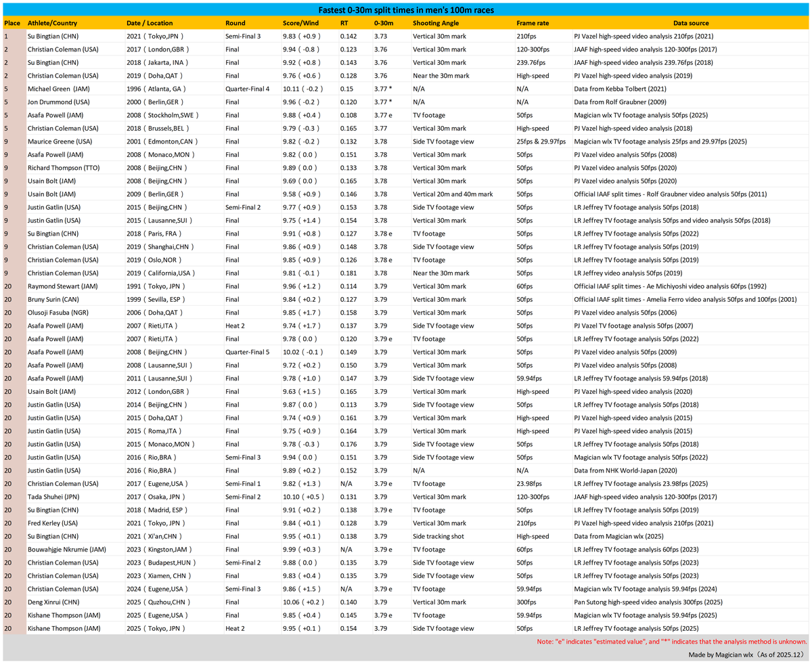Select the "Michael Green (JAM)" cell
Image resolution: width=812 pixels, height=664 pixels.
58,89
